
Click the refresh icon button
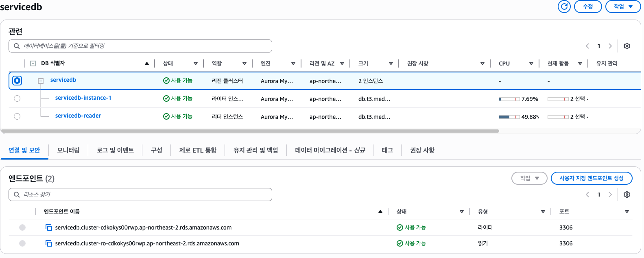point(564,7)
